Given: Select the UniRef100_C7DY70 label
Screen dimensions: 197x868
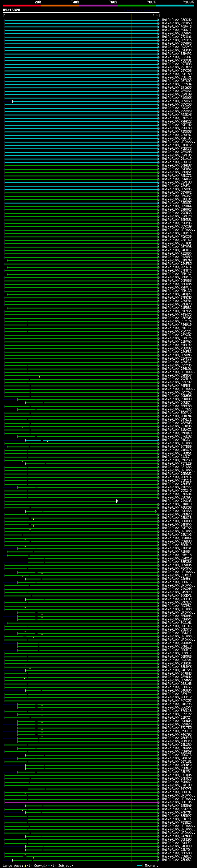Looking at the screenshot, I should (177, 118).
